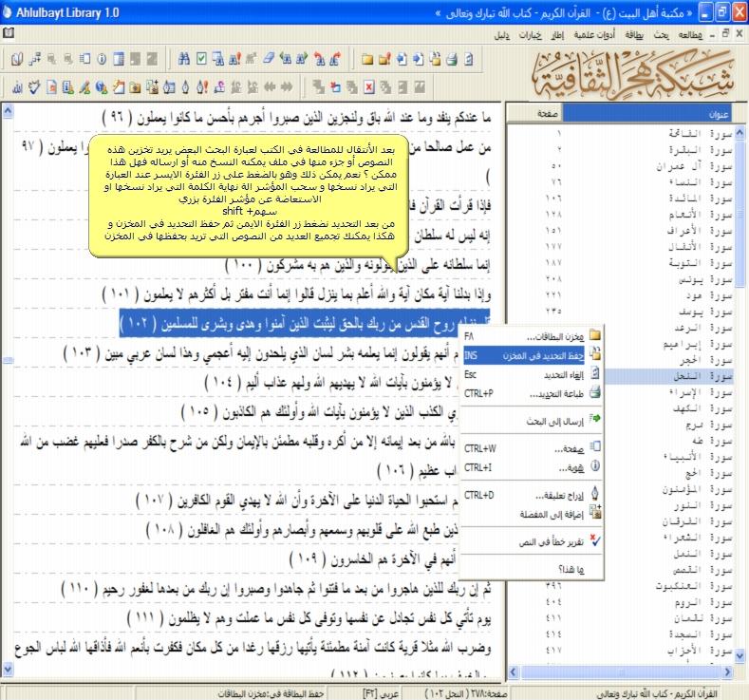Choose ما هذا؟ in context menu
This screenshot has height=700, width=749.
tap(533, 569)
